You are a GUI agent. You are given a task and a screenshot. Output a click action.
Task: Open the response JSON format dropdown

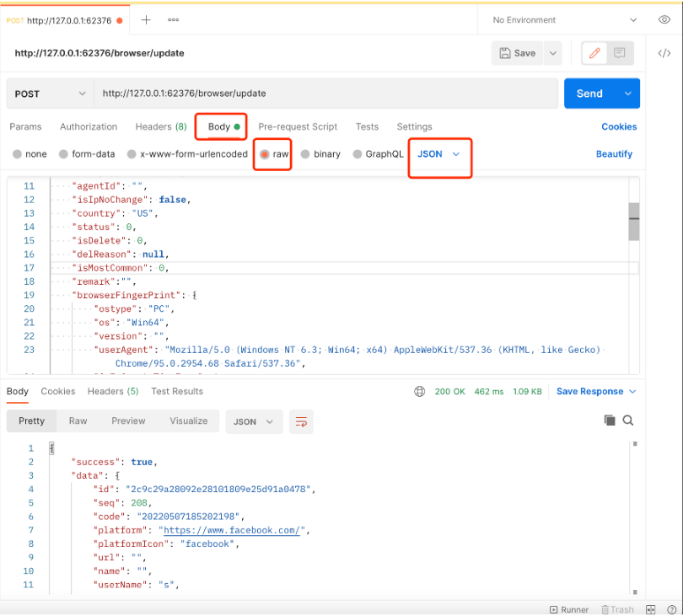pyautogui.click(x=254, y=421)
